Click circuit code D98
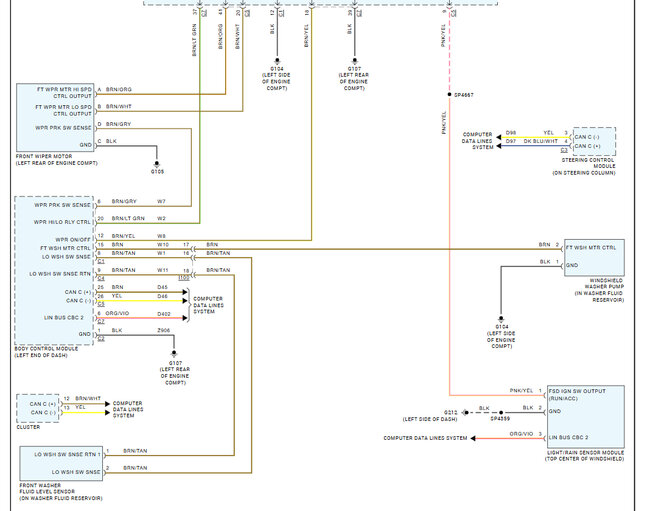Viewport: 650px width, 511px height. point(511,133)
